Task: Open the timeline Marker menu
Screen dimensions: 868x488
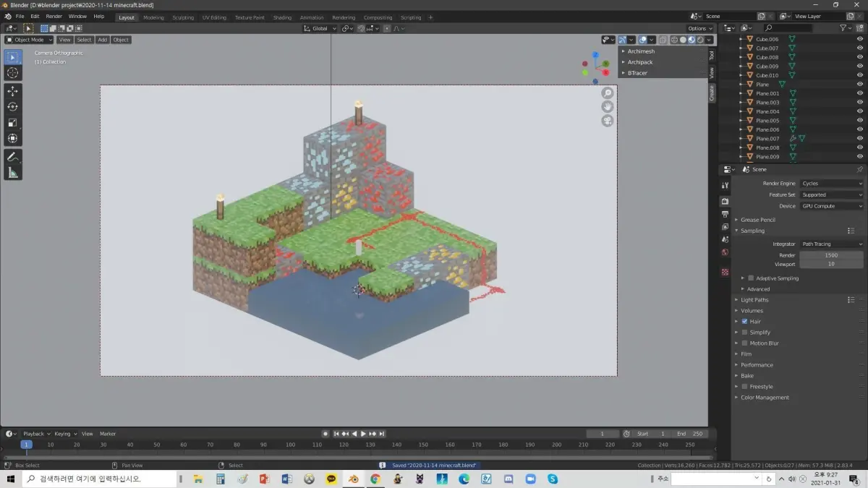Action: [108, 434]
